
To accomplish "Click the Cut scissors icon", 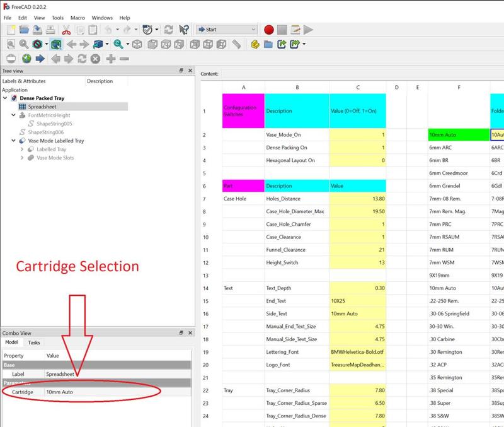I will coord(66,30).
